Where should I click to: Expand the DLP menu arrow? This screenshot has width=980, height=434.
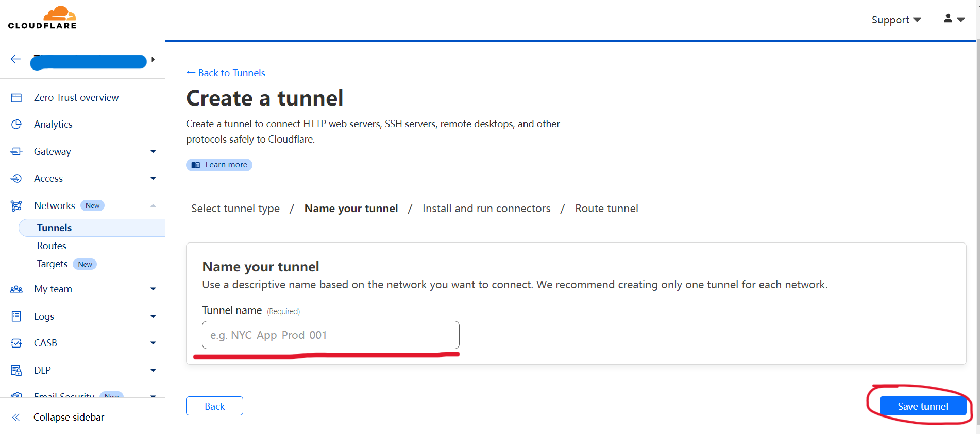click(x=153, y=370)
